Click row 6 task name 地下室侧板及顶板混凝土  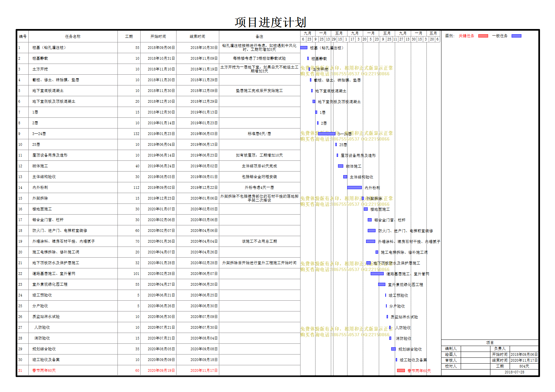54,101
